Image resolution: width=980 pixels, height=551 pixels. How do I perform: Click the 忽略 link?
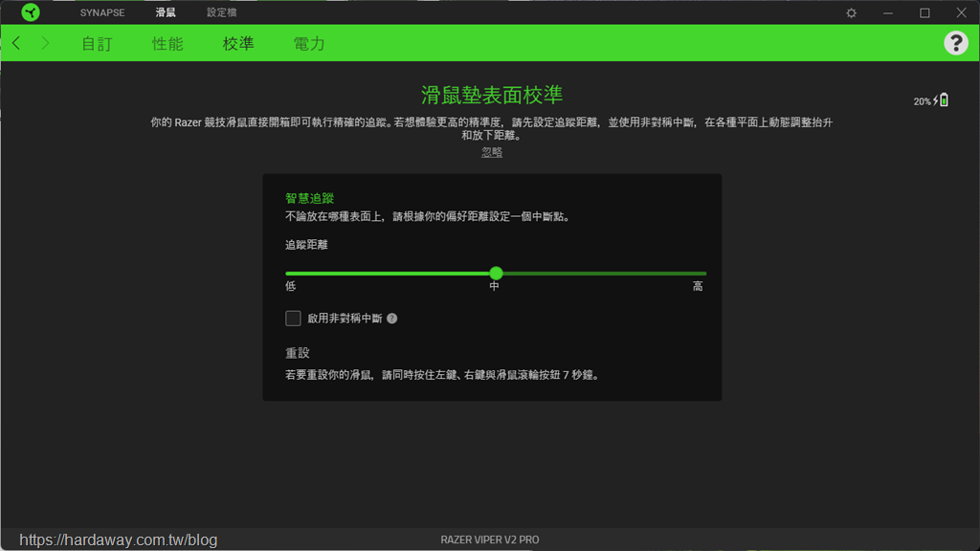point(492,152)
